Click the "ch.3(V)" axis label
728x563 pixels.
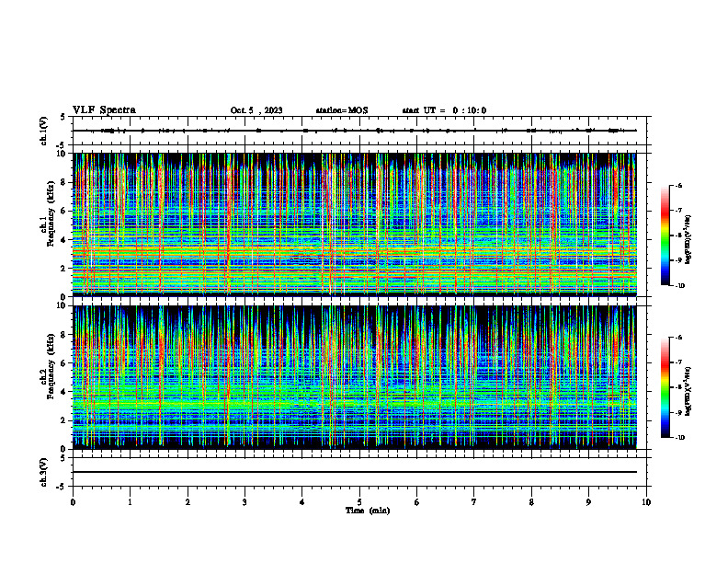click(x=44, y=473)
